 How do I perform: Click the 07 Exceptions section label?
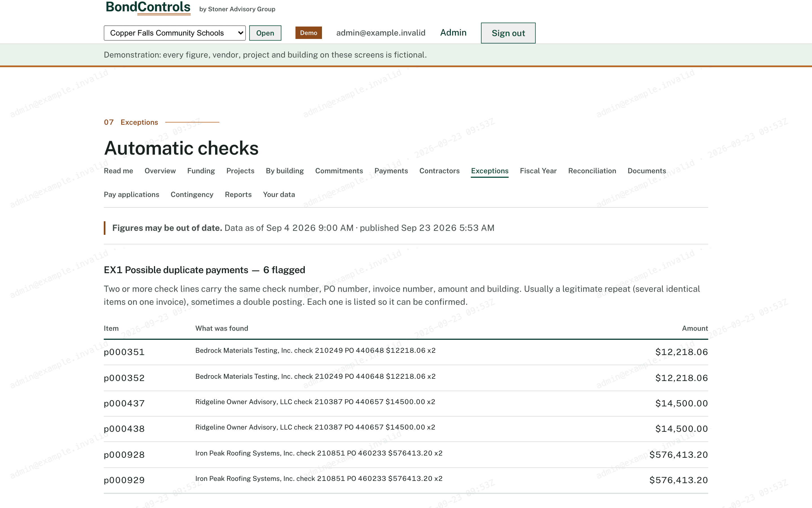[131, 122]
